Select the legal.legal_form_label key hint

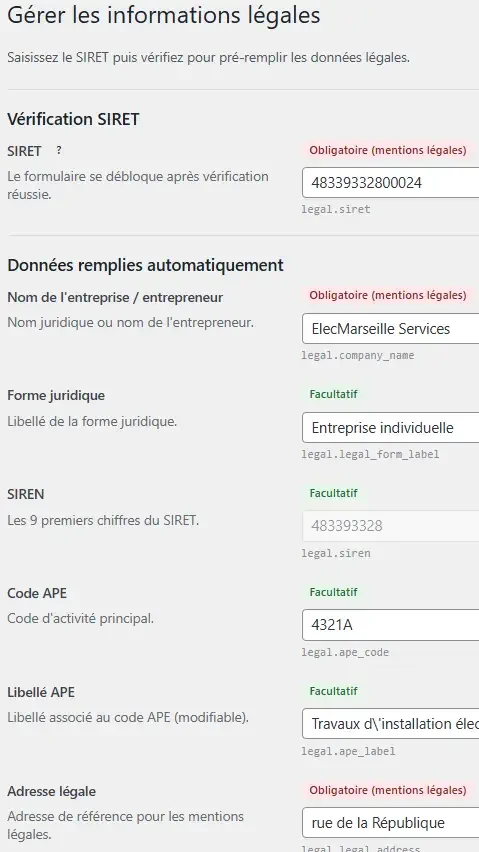[370, 454]
